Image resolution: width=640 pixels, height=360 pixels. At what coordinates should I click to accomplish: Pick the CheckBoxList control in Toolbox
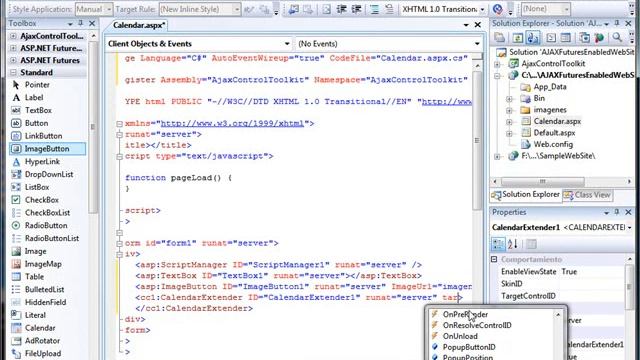tap(47, 213)
